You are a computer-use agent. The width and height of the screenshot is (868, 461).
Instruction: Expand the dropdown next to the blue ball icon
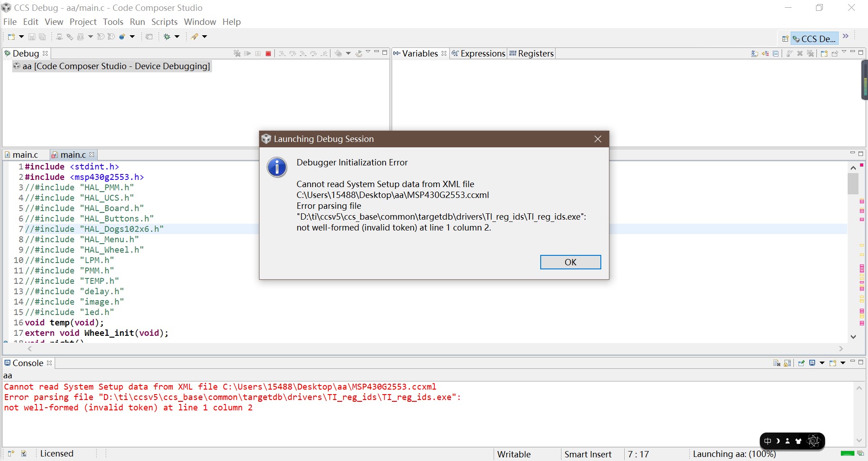tap(132, 37)
